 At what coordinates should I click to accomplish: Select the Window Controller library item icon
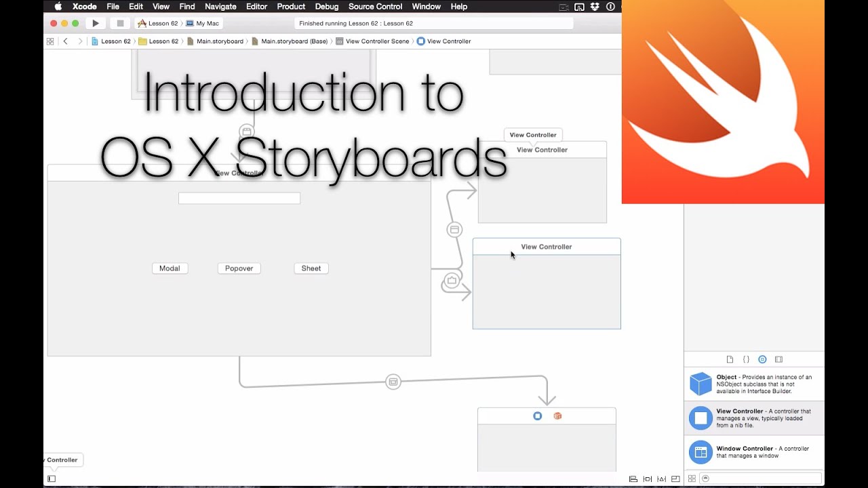click(x=701, y=452)
